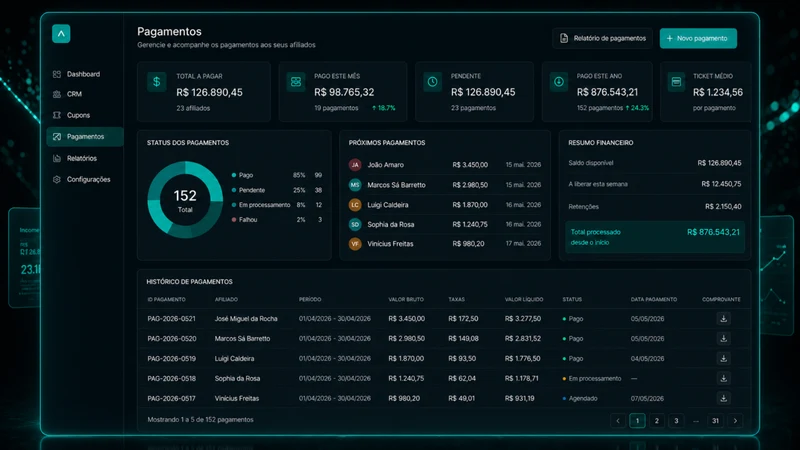Click the Pendente legend color dot
800x450 pixels.
(234, 190)
